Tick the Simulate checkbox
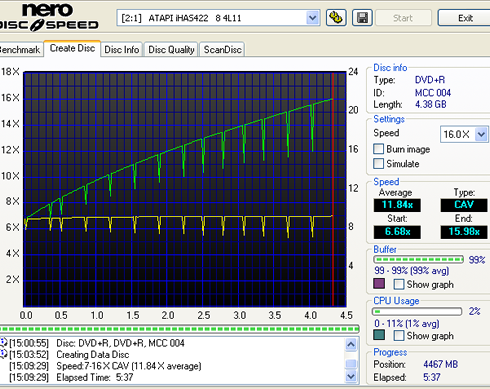490x389 pixels. click(x=378, y=163)
